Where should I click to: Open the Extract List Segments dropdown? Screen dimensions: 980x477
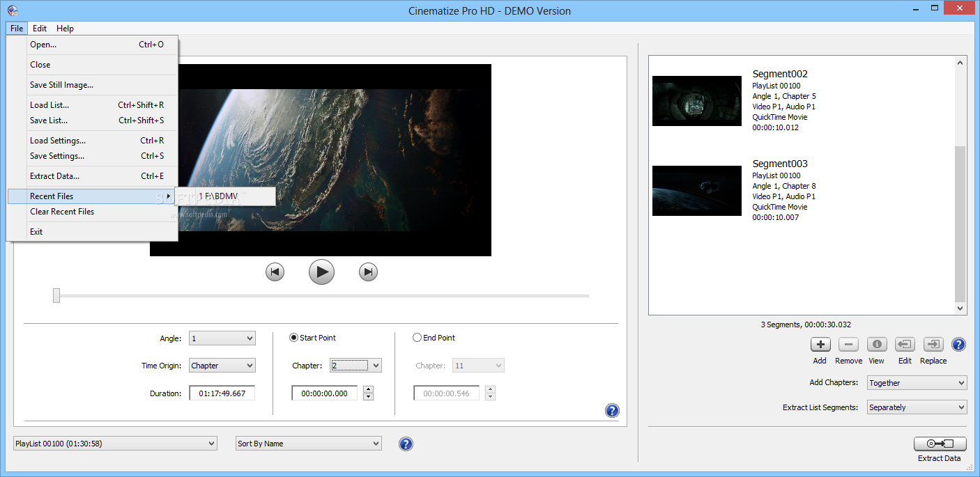(x=917, y=407)
